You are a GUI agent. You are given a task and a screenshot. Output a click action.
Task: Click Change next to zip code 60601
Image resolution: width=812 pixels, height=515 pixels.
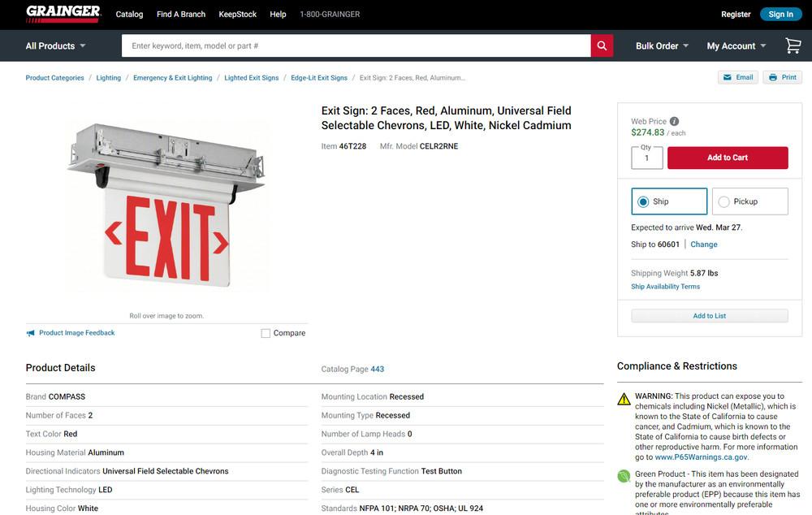tap(703, 244)
